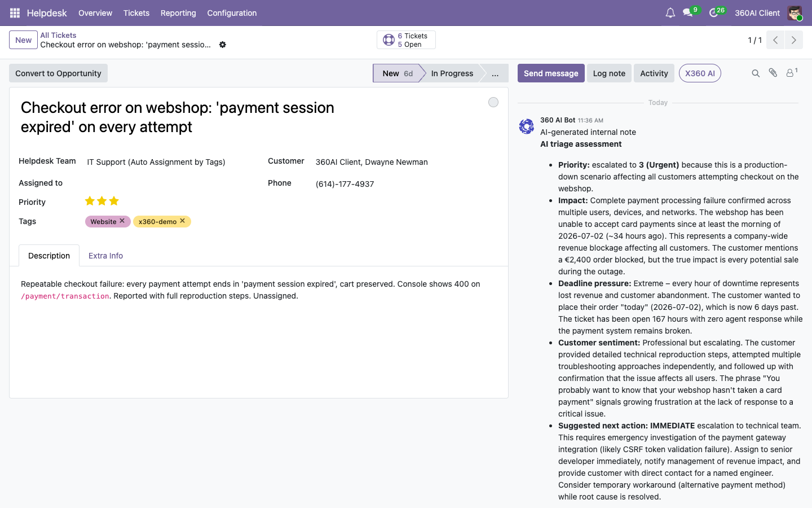The image size is (812, 508).
Task: Attach files with the paperclip icon
Action: coord(773,73)
